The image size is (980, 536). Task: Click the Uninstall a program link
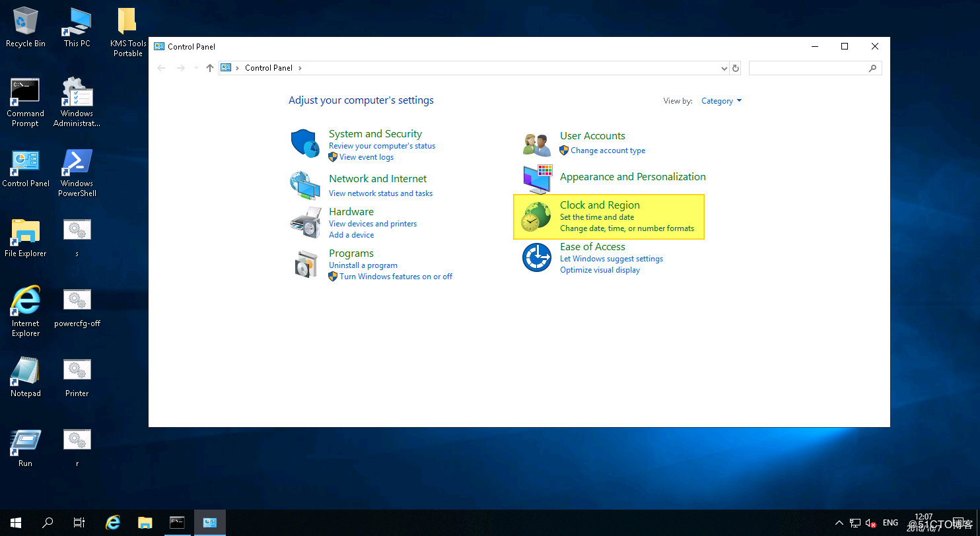pyautogui.click(x=363, y=265)
